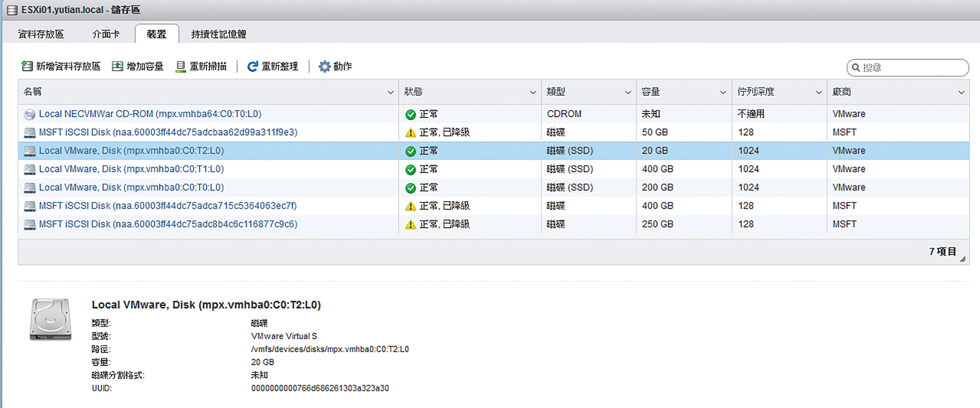This screenshot has width=980, height=408.
Task: Click the magnifier icon in search box
Action: click(x=856, y=68)
